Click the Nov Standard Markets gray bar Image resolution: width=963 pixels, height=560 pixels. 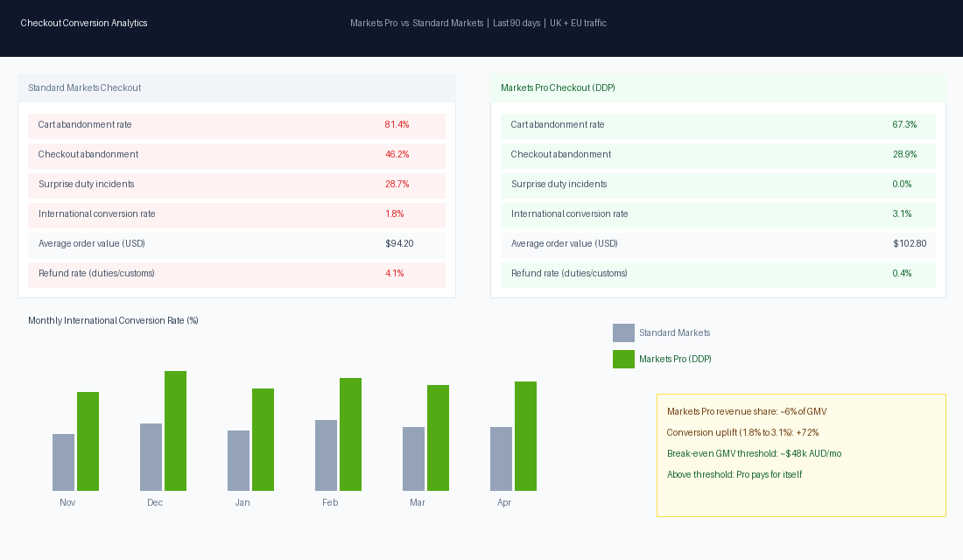(x=63, y=462)
